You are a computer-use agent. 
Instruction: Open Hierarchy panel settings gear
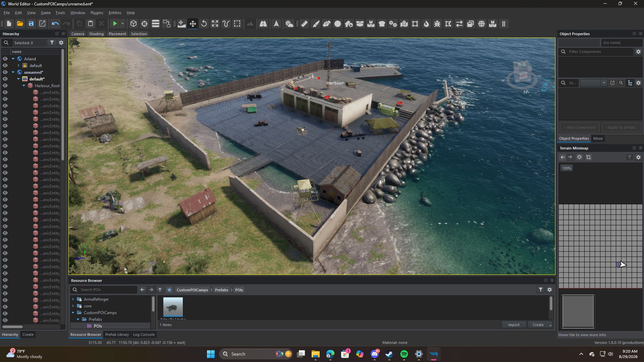pyautogui.click(x=61, y=43)
